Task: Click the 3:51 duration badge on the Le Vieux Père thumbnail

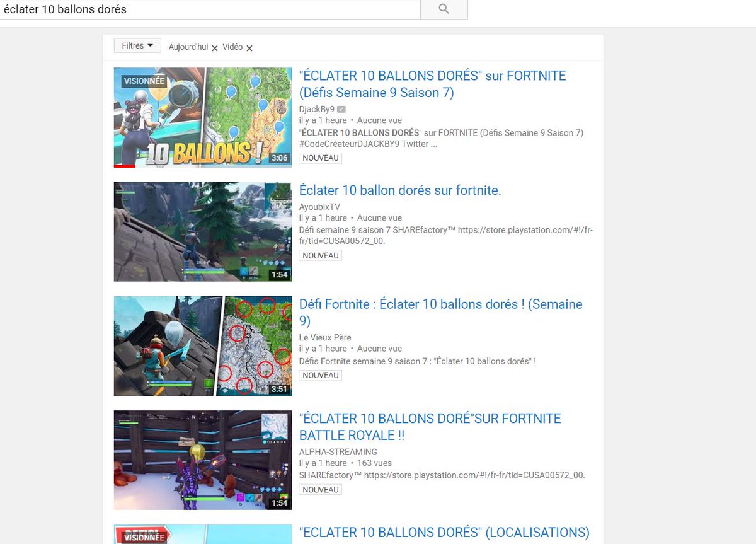Action: point(279,389)
